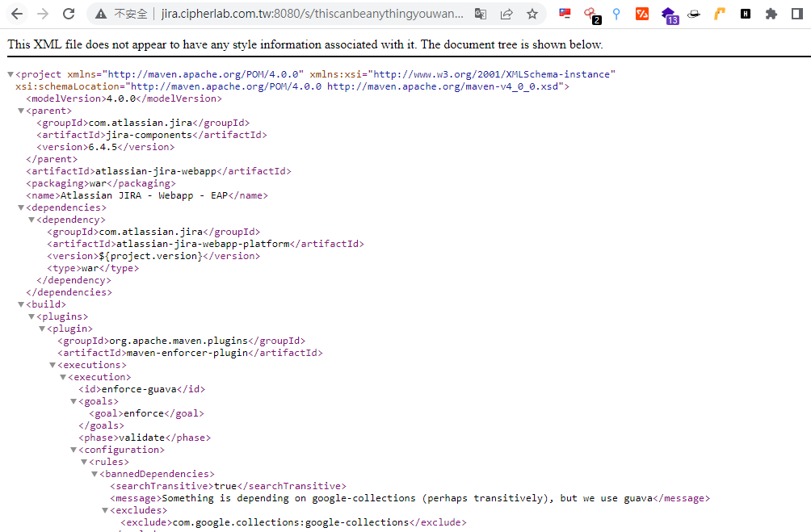Collapse the dependencies element
Viewport: 811px width, 532px height.
tap(21, 207)
